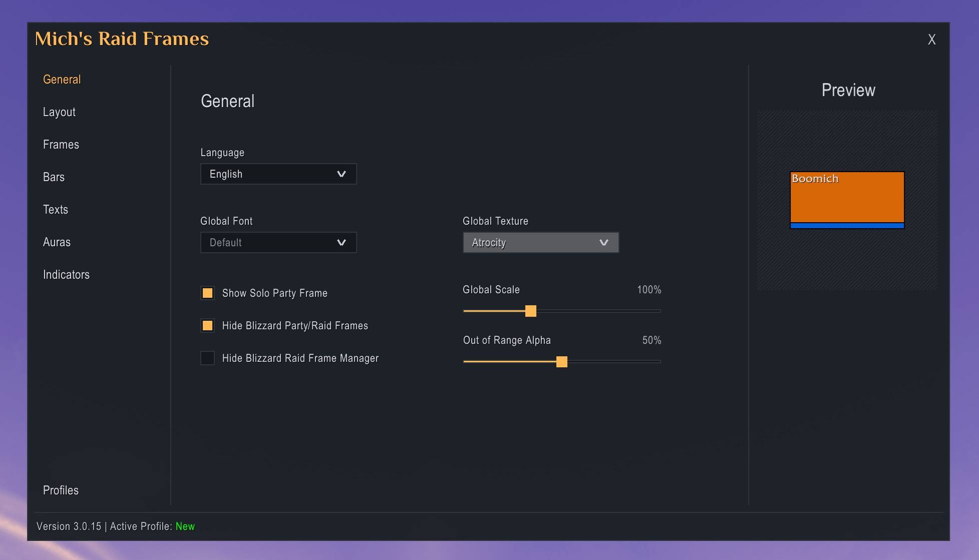Switch to the Bars section
Screen dimensions: 979x560
click(x=54, y=177)
